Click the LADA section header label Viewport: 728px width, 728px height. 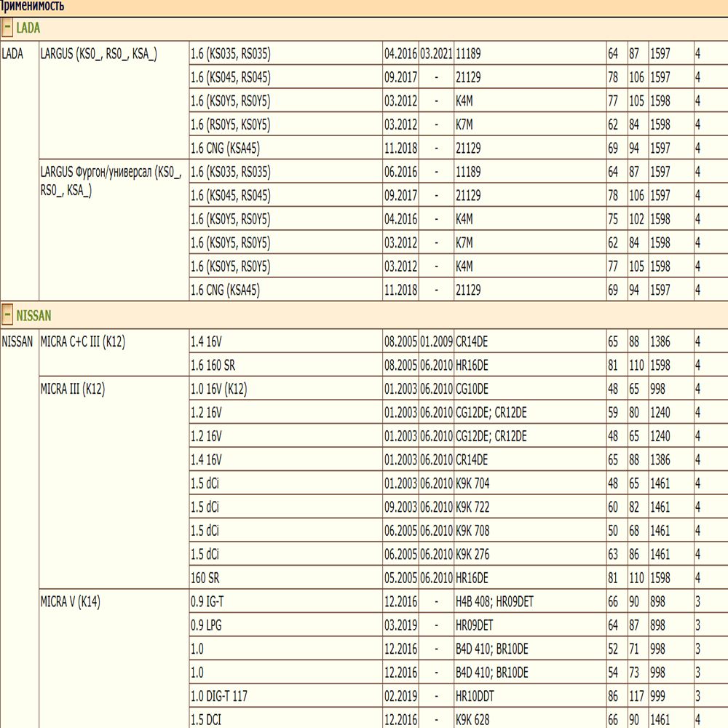28,28
